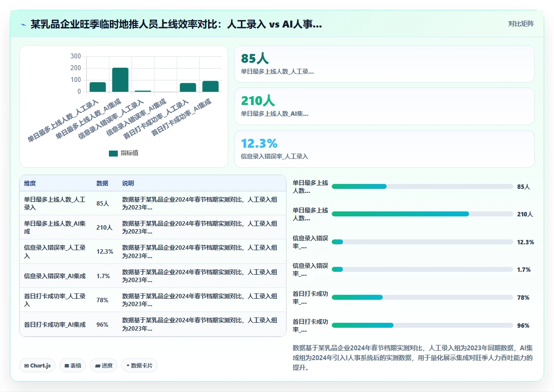This screenshot has width=554, height=392.
Task: Click the 首日打卡成功率 label of the 78% bar
Action: click(x=310, y=298)
